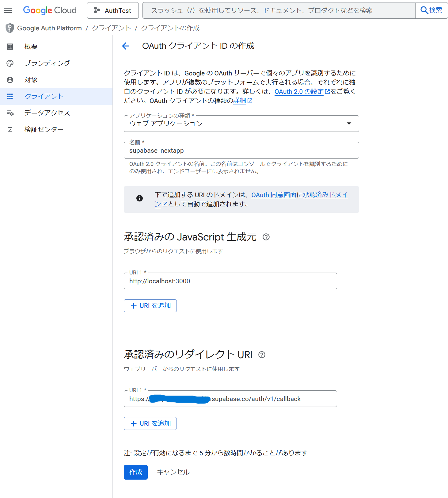Add URI under JavaScript 生成元 section

[150, 306]
